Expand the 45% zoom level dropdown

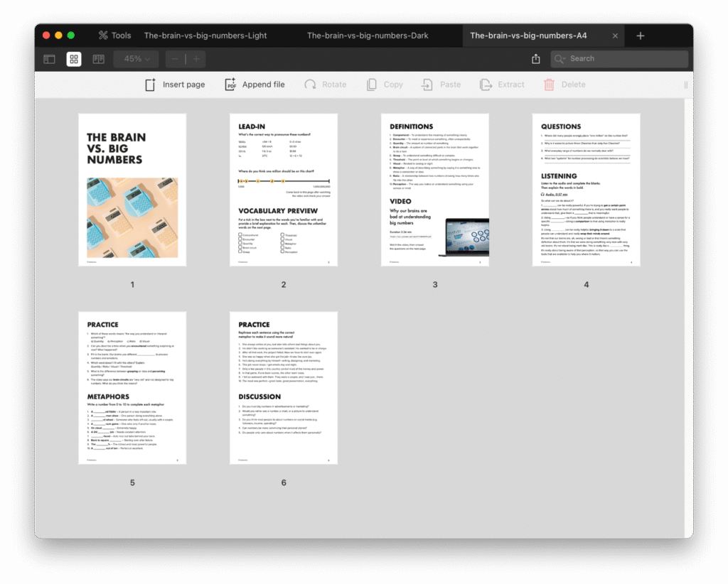[x=137, y=59]
